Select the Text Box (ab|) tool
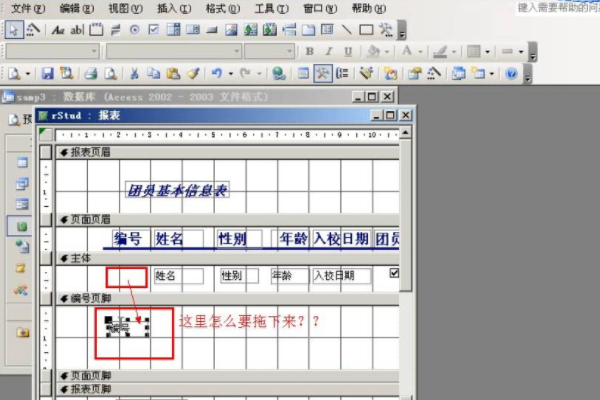This screenshot has width=600, height=400. 77,29
